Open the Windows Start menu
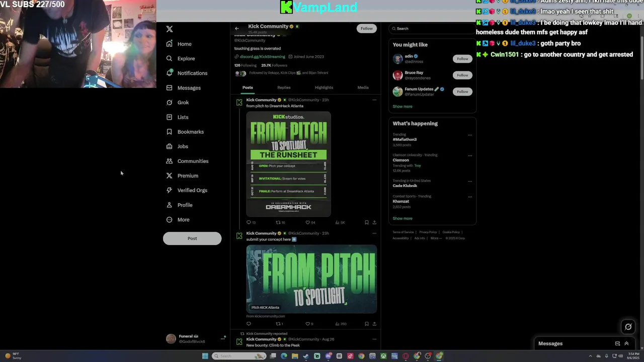The width and height of the screenshot is (644, 362). coord(205,356)
